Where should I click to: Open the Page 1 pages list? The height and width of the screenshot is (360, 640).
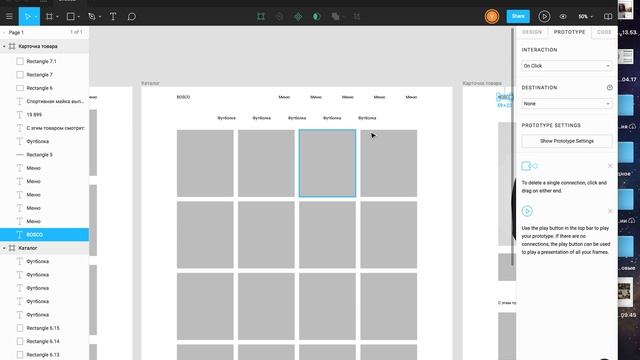[x=16, y=32]
